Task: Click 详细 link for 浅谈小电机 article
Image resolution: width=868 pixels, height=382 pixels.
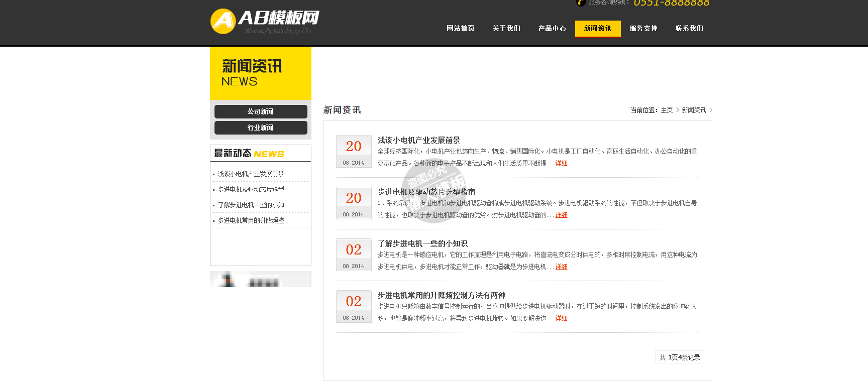Action: click(561, 163)
